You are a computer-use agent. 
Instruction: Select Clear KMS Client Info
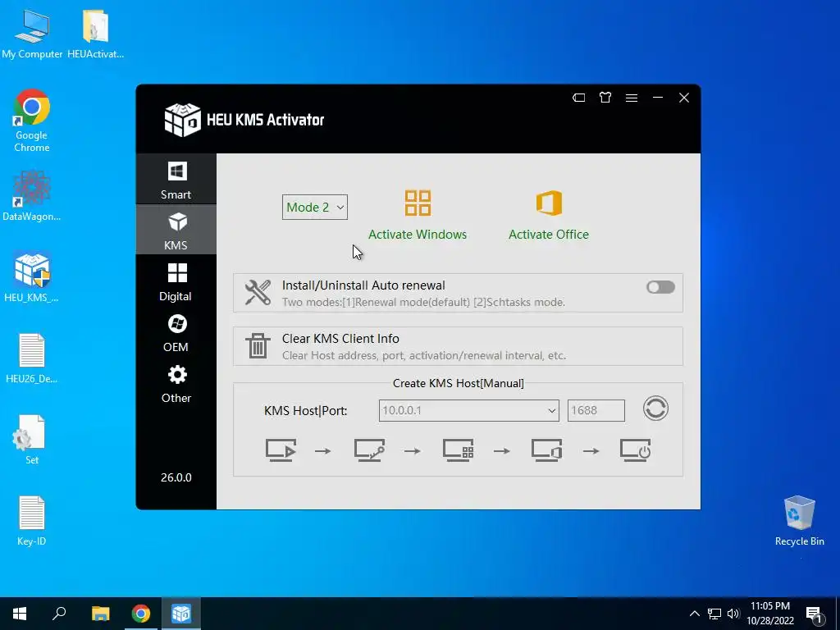[458, 346]
